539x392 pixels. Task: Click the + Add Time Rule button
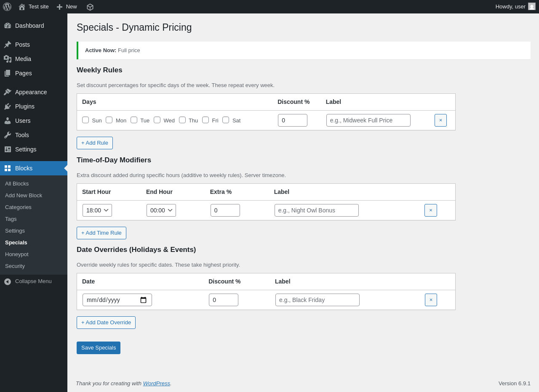click(101, 233)
